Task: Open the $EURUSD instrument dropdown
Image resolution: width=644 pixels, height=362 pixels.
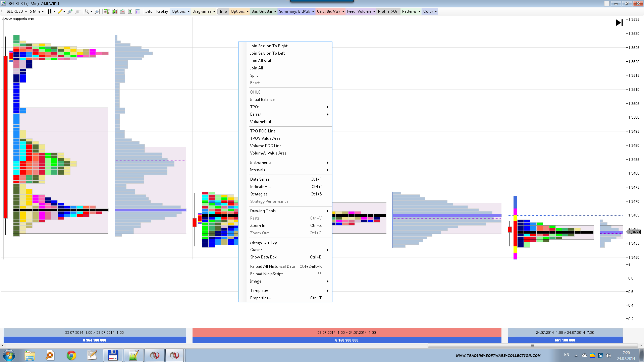Action: click(x=17, y=11)
